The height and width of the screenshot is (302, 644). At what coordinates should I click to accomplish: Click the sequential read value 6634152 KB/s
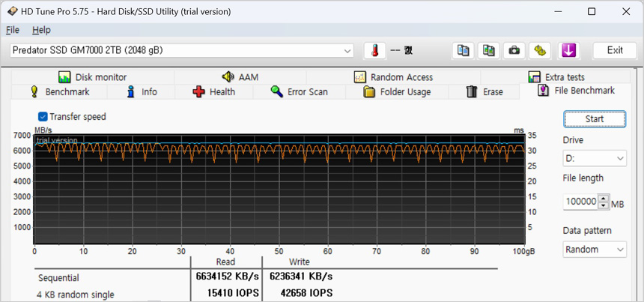click(227, 277)
